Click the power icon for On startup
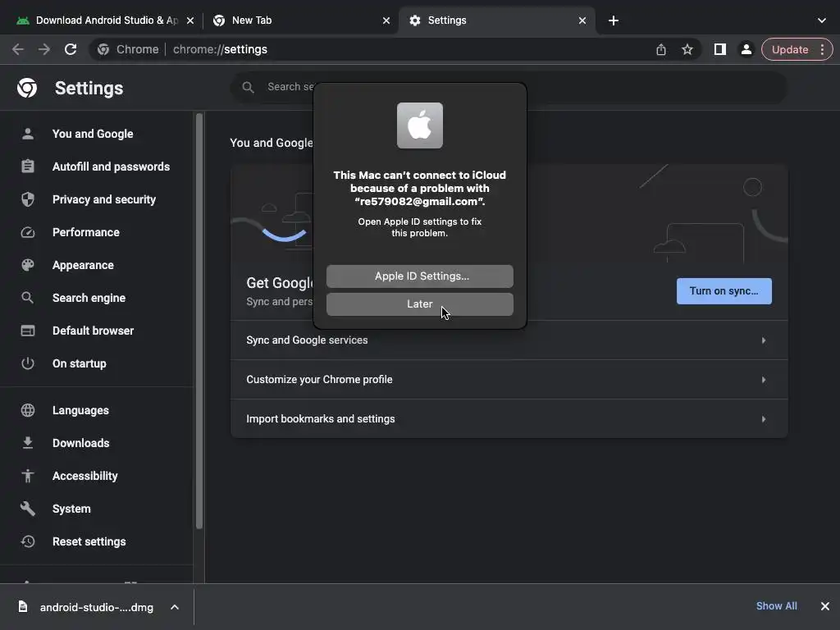 coord(28,363)
